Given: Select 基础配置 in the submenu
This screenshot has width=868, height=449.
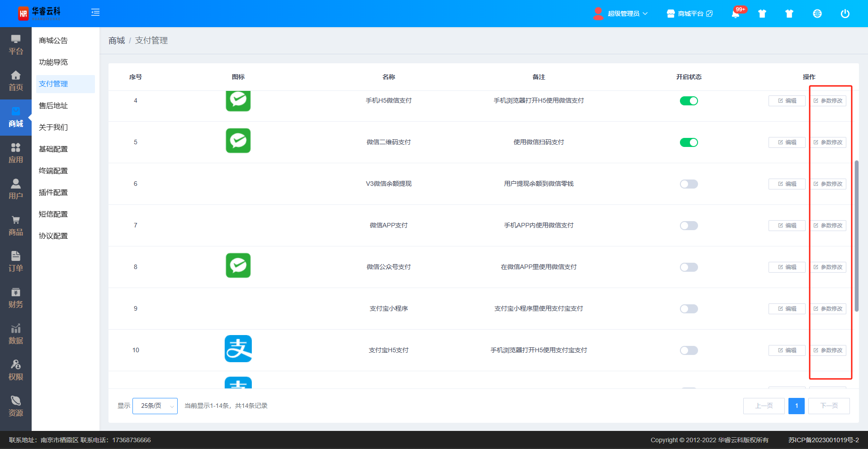Looking at the screenshot, I should (53, 149).
